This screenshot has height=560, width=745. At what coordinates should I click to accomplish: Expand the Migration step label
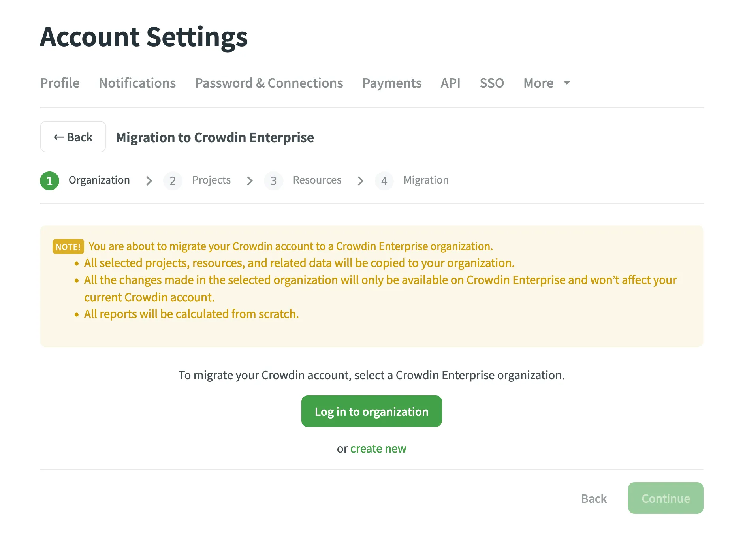(426, 180)
